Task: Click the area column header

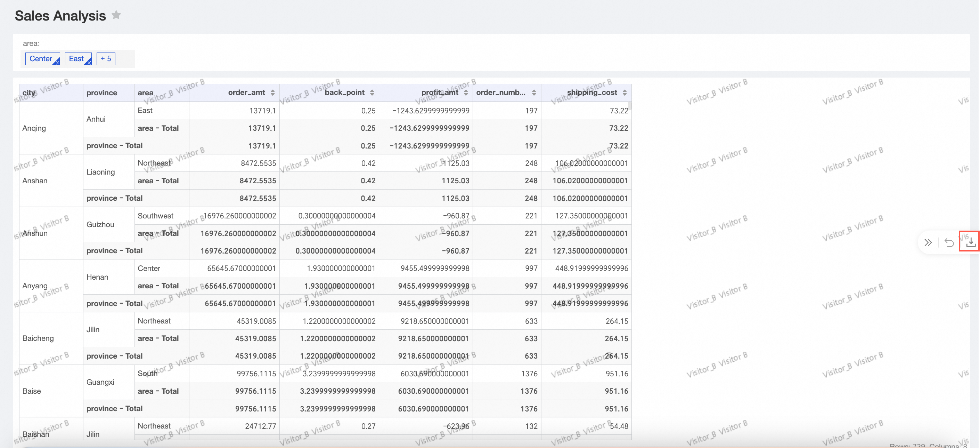Action: coord(145,93)
